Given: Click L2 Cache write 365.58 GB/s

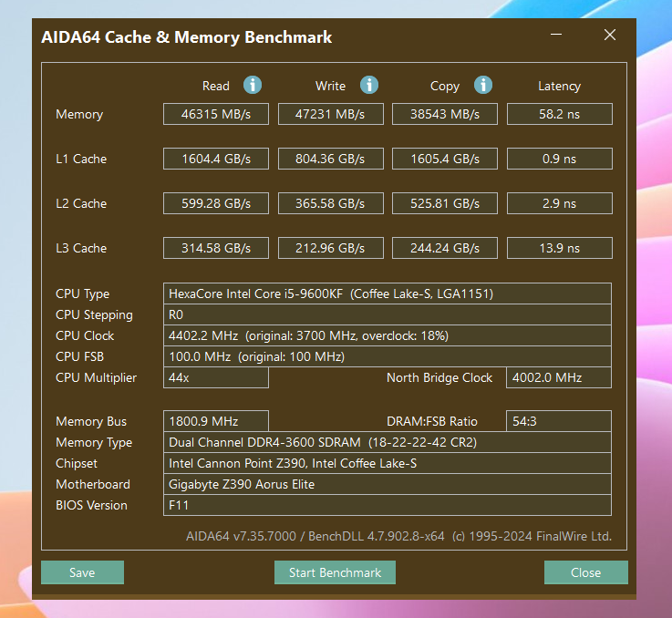Looking at the screenshot, I should point(330,203).
